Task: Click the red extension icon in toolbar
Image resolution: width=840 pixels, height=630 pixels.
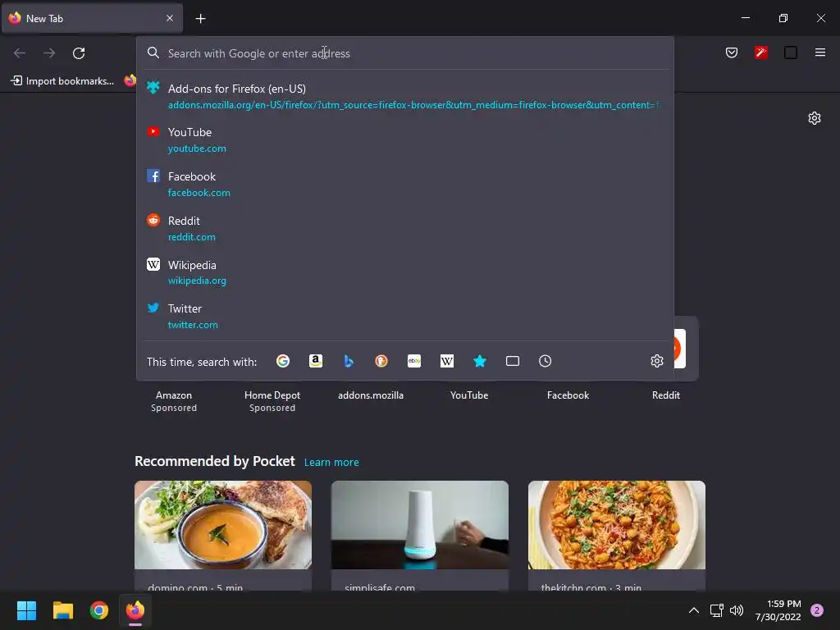Action: 760,52
